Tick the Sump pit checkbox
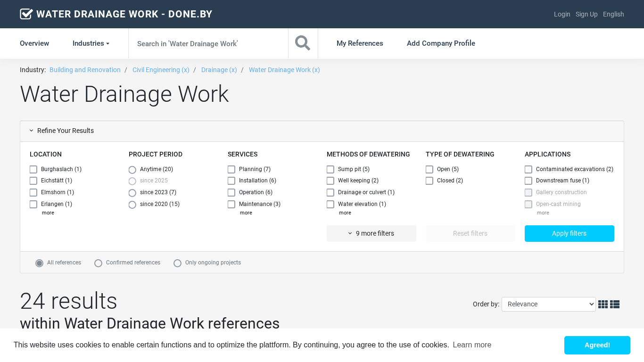This screenshot has height=362, width=644. [330, 170]
